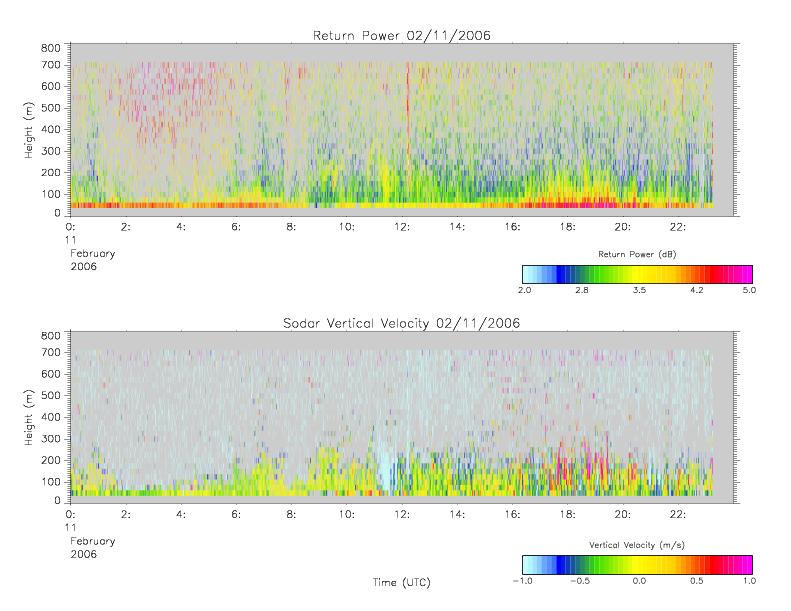Click the 5.0 tick on Return Power color bar
791x611 pixels.
click(749, 290)
